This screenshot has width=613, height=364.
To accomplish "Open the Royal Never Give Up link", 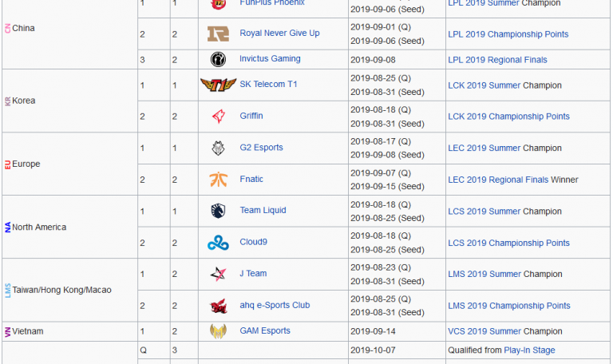I will click(279, 34).
